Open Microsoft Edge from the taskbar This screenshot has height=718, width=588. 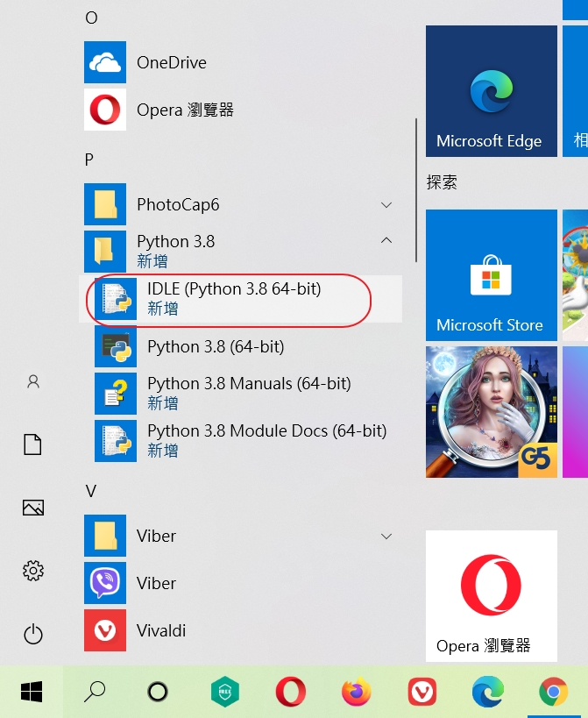488,692
